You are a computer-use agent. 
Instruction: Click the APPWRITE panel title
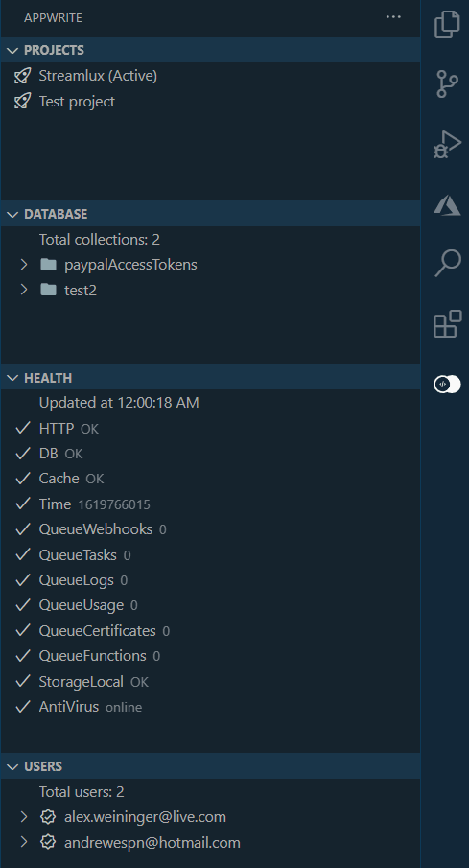point(53,17)
